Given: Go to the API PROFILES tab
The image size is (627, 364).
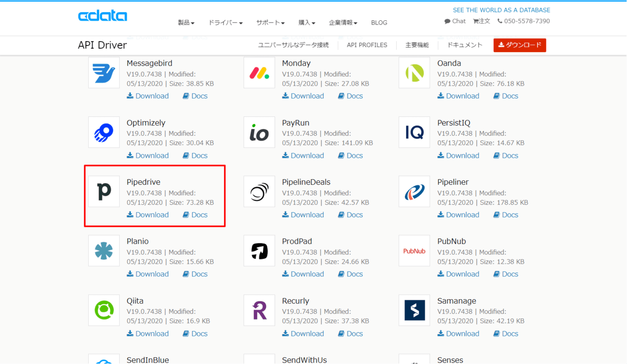Looking at the screenshot, I should (367, 45).
